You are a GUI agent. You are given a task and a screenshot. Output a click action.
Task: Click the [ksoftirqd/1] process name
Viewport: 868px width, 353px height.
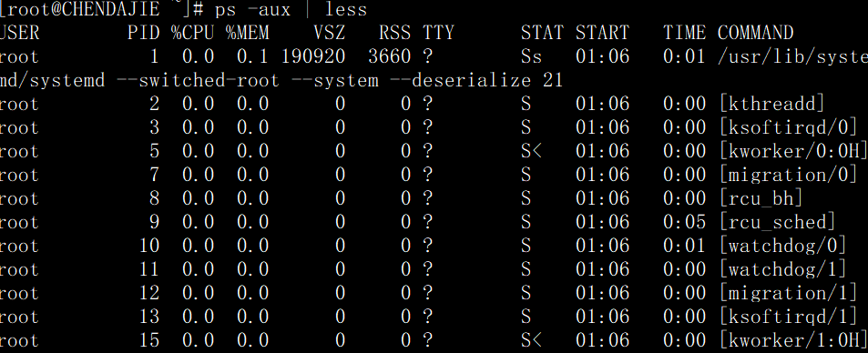click(789, 317)
